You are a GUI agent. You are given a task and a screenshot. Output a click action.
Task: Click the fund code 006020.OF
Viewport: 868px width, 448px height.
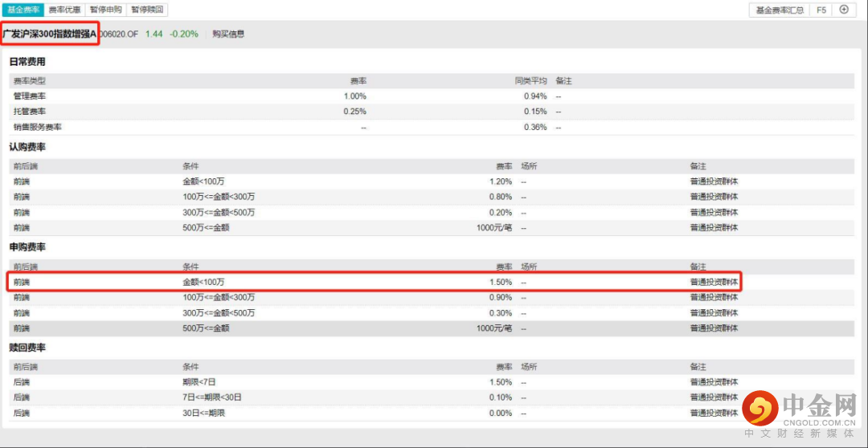[119, 34]
